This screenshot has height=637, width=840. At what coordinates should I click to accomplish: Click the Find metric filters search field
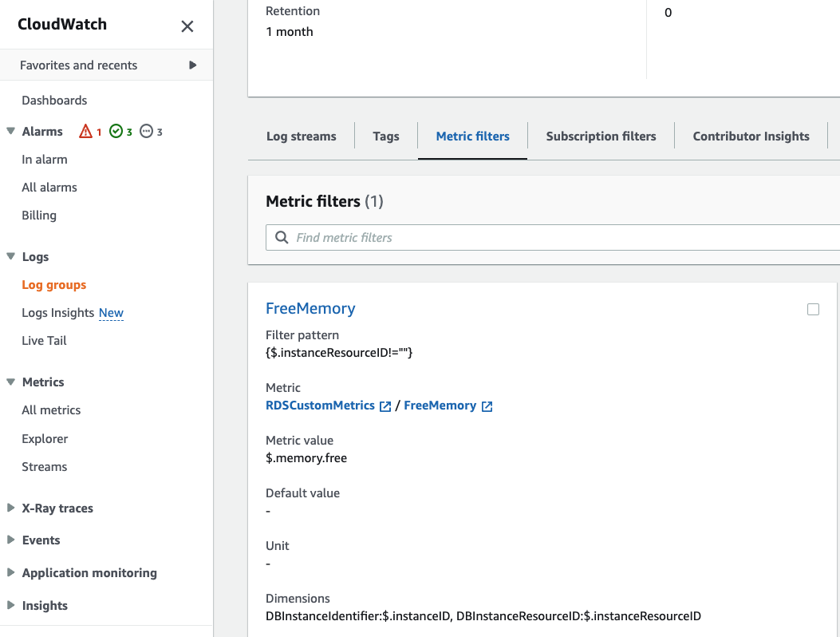click(x=553, y=238)
